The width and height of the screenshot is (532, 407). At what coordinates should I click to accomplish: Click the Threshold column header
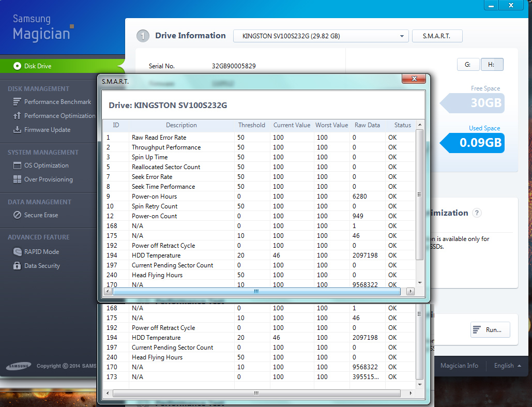point(252,125)
